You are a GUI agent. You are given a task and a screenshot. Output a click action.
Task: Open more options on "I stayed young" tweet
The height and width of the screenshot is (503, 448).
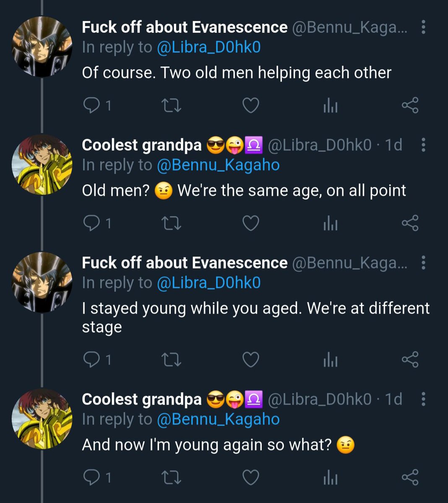(423, 263)
